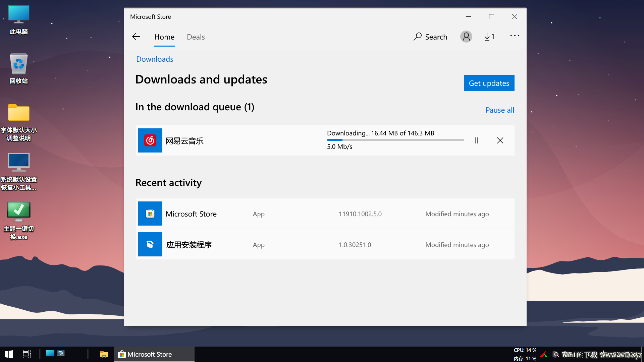The image size is (644, 362).
Task: Click Pause all link
Action: pos(500,110)
